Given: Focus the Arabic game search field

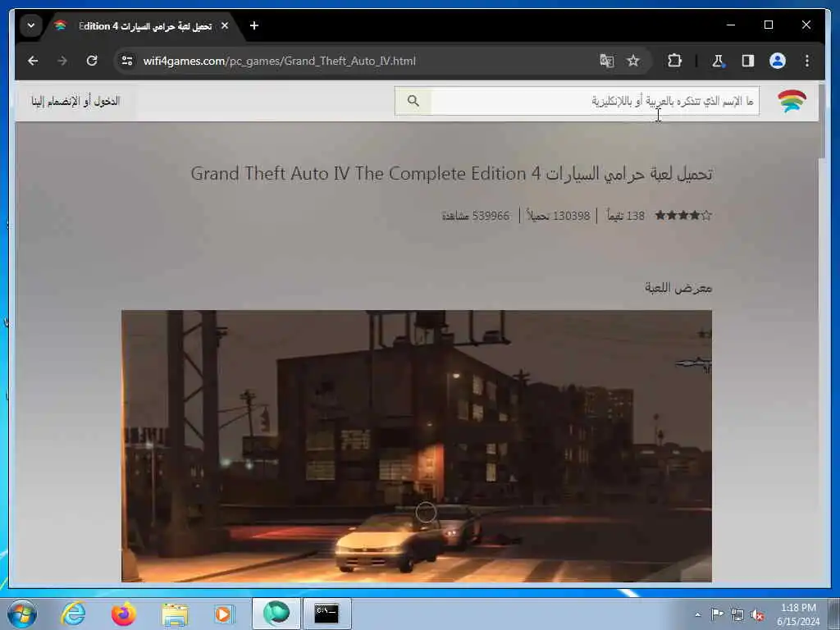Looking at the screenshot, I should tap(595, 101).
